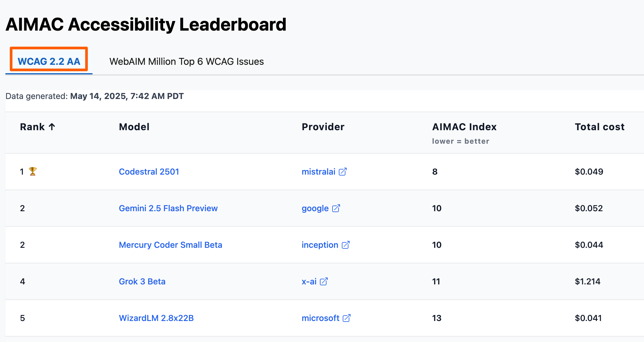The width and height of the screenshot is (644, 342).
Task: Open the microsoft external link icon
Action: click(x=347, y=318)
